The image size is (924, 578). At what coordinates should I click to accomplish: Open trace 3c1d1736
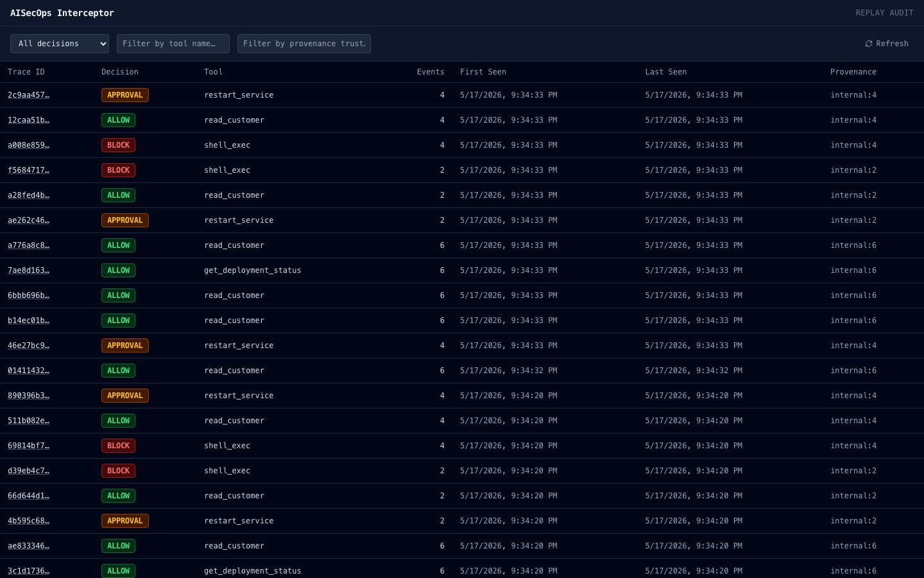pyautogui.click(x=28, y=571)
